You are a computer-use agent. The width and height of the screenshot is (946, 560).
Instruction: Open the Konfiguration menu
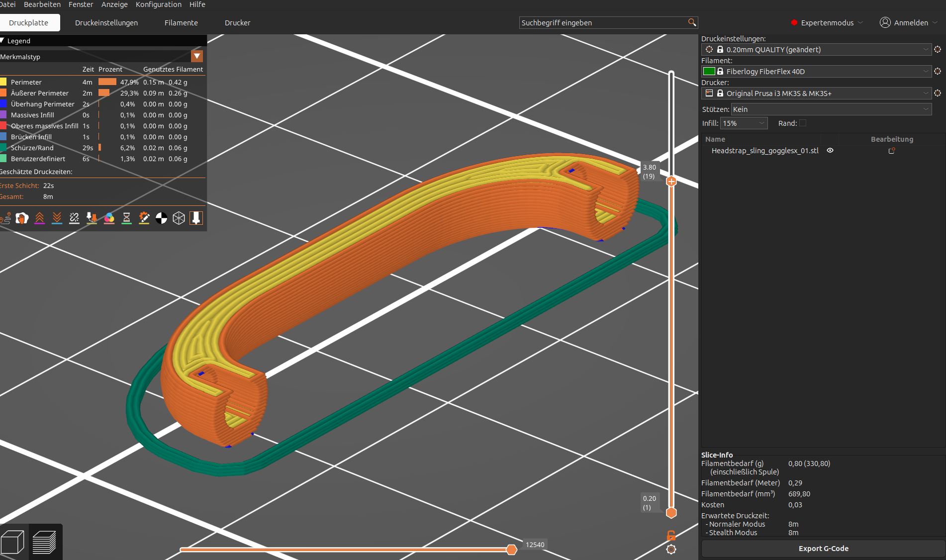pyautogui.click(x=159, y=4)
